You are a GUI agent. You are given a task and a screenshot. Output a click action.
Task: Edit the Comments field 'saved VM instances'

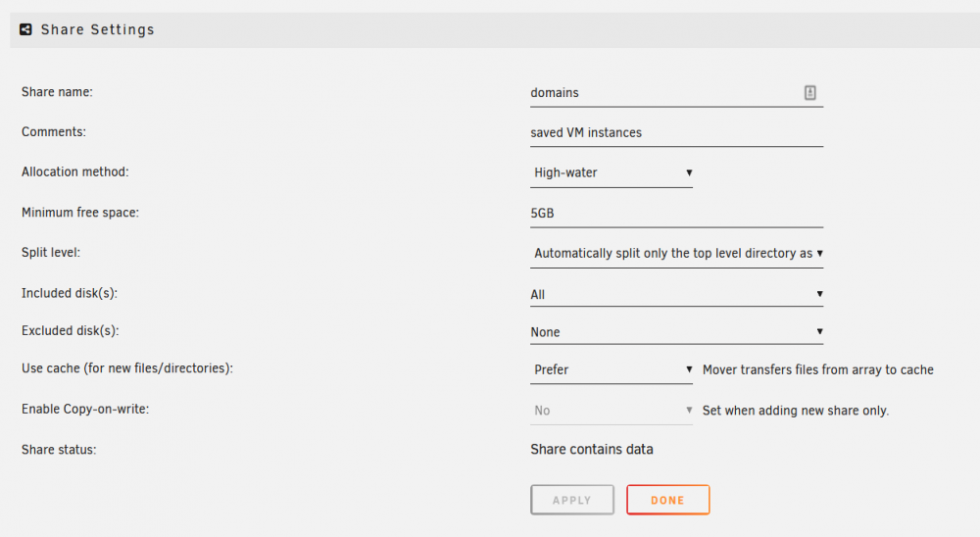[x=676, y=132]
